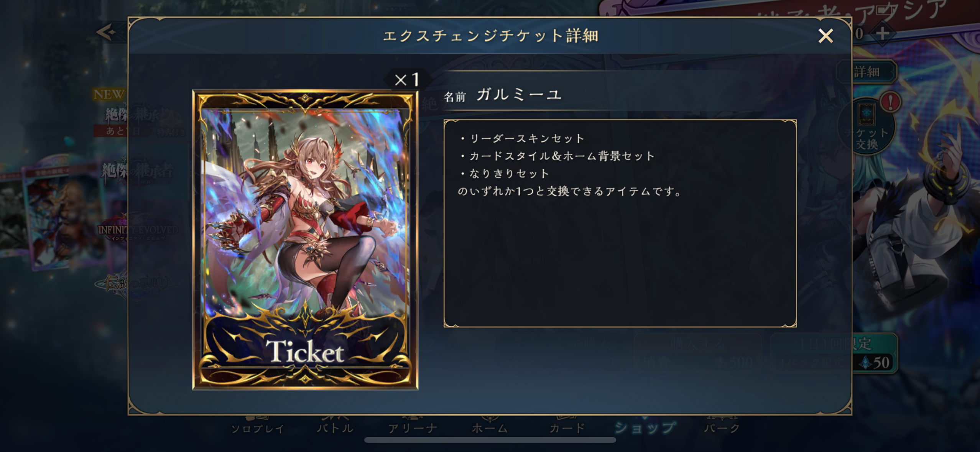Tap the back arrow icon at top left

pyautogui.click(x=107, y=32)
